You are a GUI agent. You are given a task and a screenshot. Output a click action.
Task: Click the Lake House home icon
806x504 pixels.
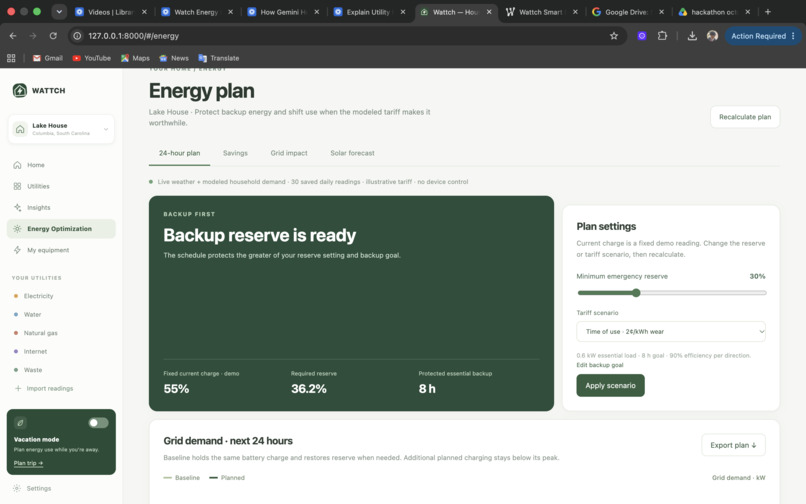point(20,129)
